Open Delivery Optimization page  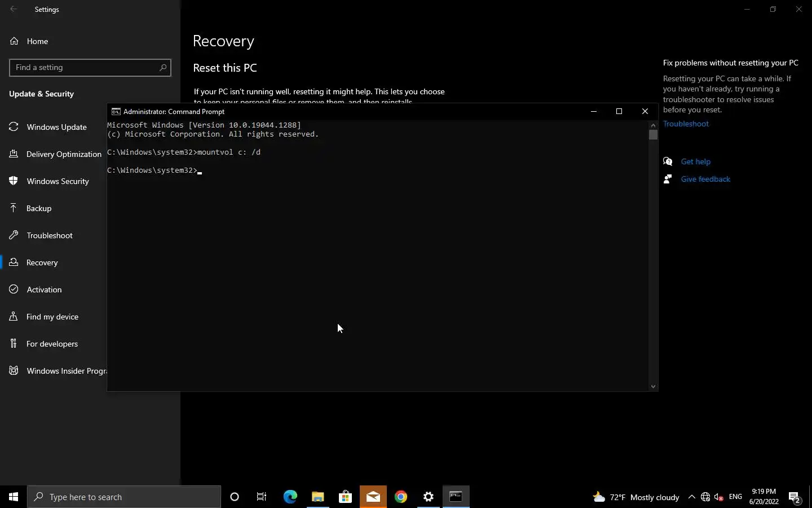click(56, 154)
